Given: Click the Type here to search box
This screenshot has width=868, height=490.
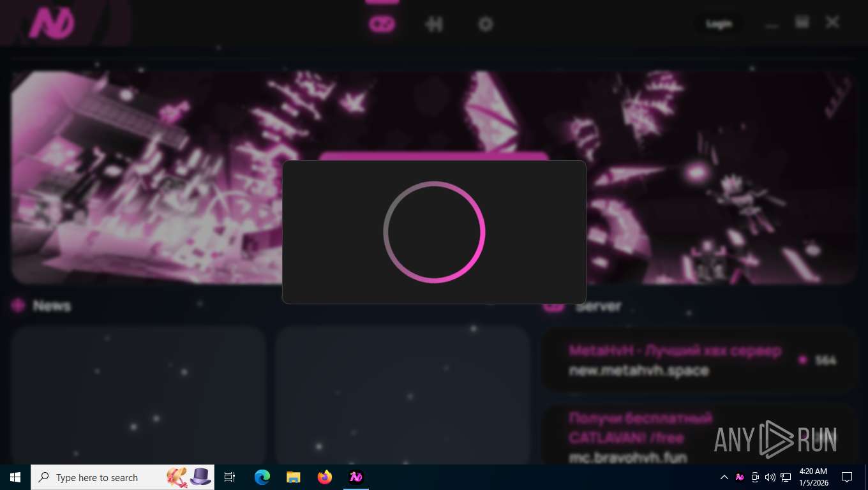Looking at the screenshot, I should [123, 477].
